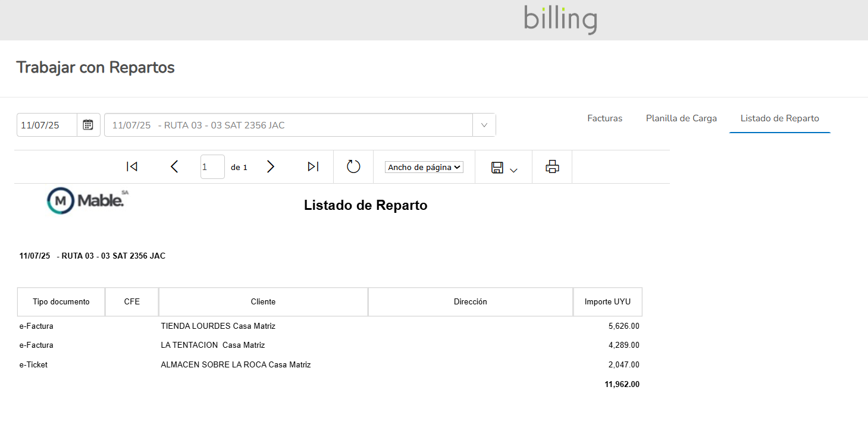The width and height of the screenshot is (868, 434).
Task: Click the Mable company logo
Action: 87,202
